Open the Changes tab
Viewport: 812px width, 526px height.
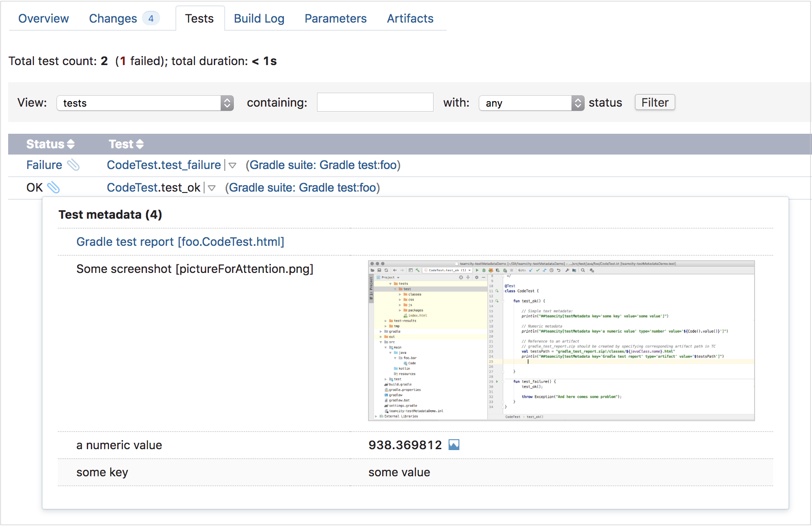click(113, 19)
